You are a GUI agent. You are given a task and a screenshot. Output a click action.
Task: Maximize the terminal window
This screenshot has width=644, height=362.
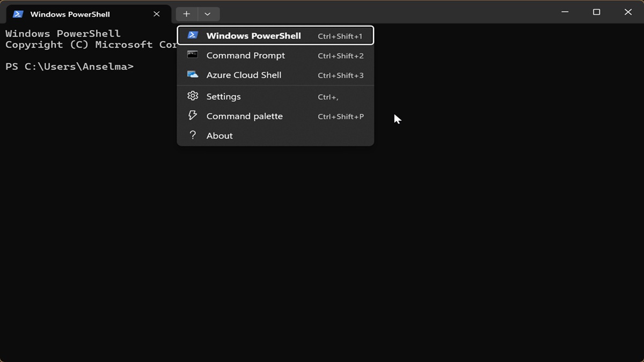[x=596, y=12]
